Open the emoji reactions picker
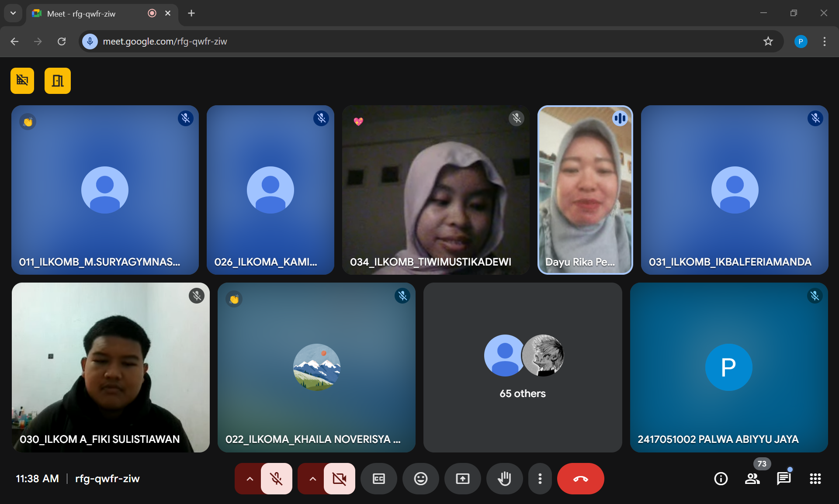This screenshot has width=839, height=504. (x=420, y=479)
